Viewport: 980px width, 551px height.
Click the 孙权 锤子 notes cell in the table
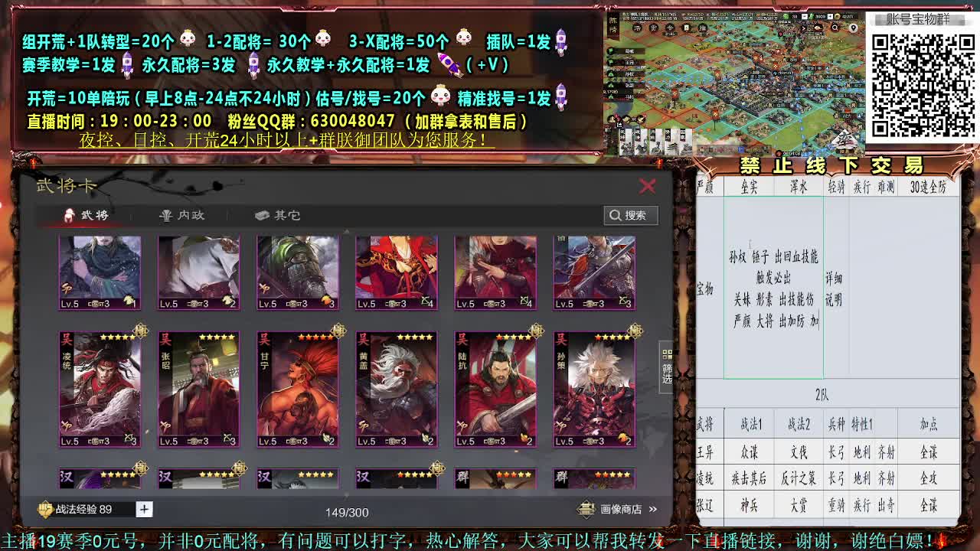773,288
